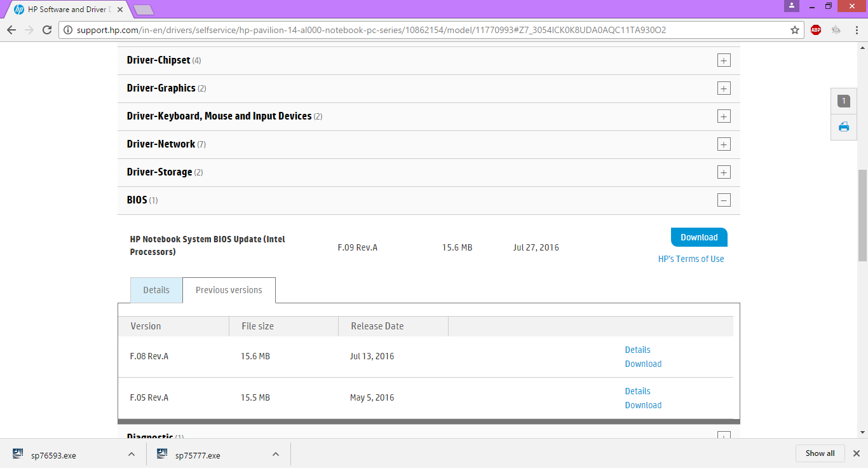
Task: Download the F.05 Rev.A version
Action: 643,405
